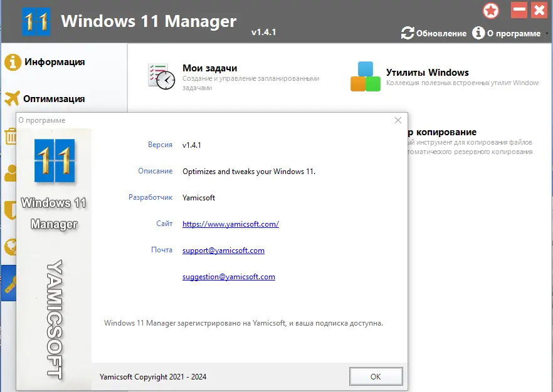This screenshot has height=392, width=553.
Task: Expand the dropdown arrow next to О программе
Action: (547, 34)
